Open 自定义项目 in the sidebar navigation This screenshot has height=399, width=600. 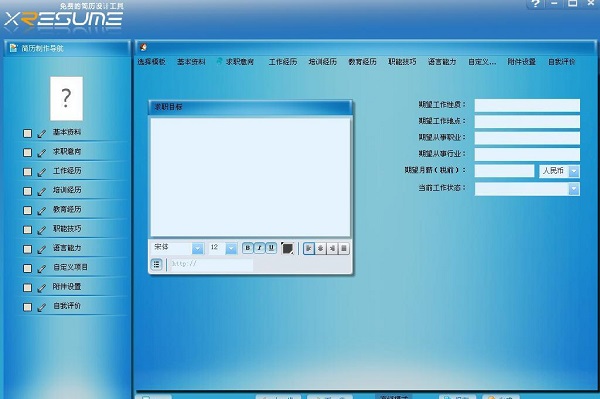click(x=70, y=267)
